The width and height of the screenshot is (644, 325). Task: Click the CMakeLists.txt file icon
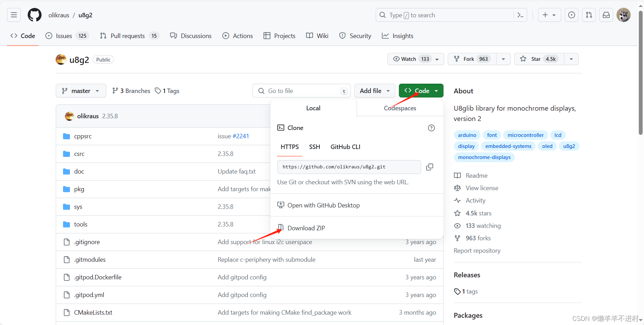click(x=66, y=313)
